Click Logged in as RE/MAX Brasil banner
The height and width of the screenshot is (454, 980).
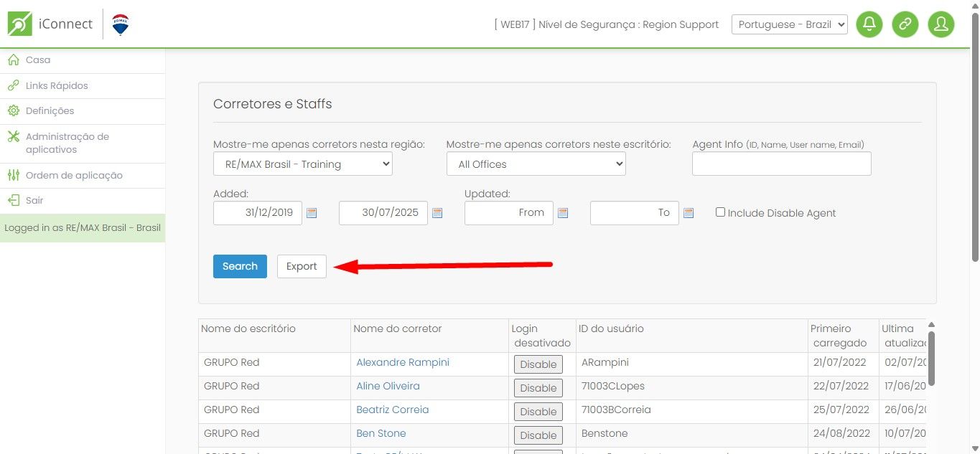pyautogui.click(x=83, y=228)
